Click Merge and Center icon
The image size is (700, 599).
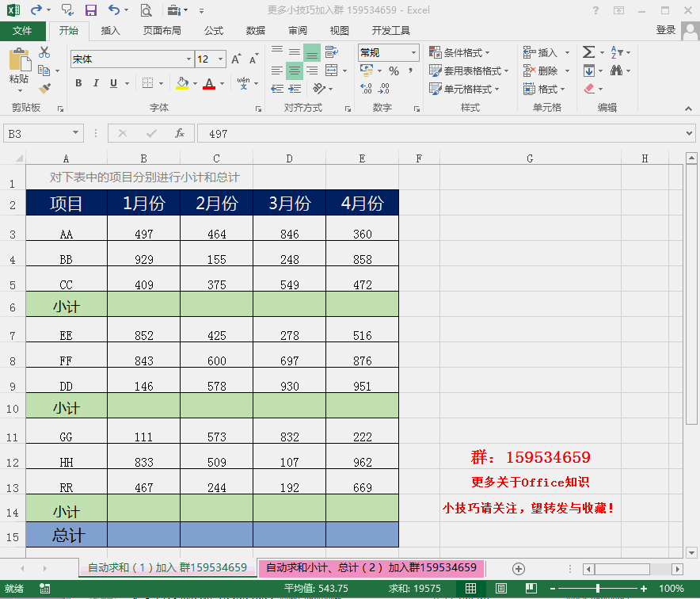pos(331,71)
